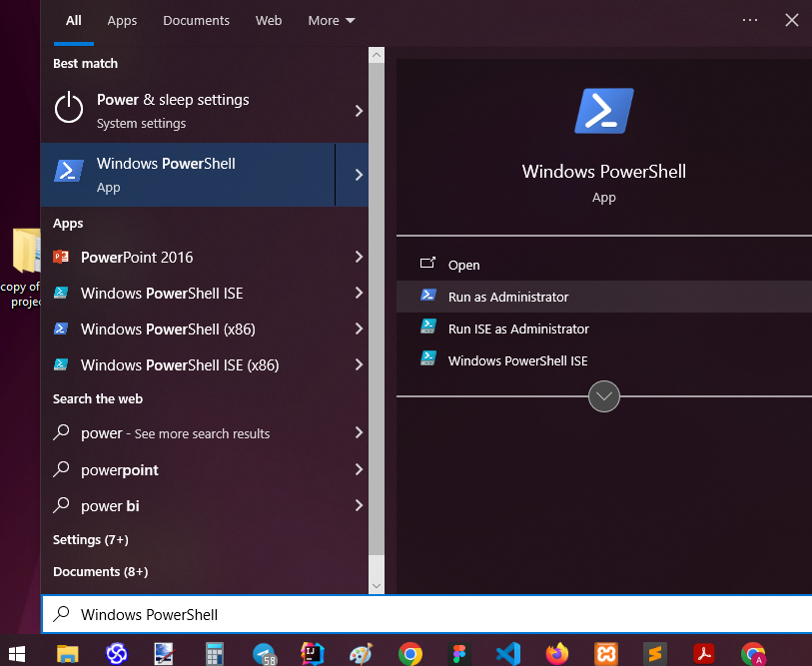Viewport: 812px width, 666px height.
Task: Open the Documents (8+) results group
Action: pos(101,572)
